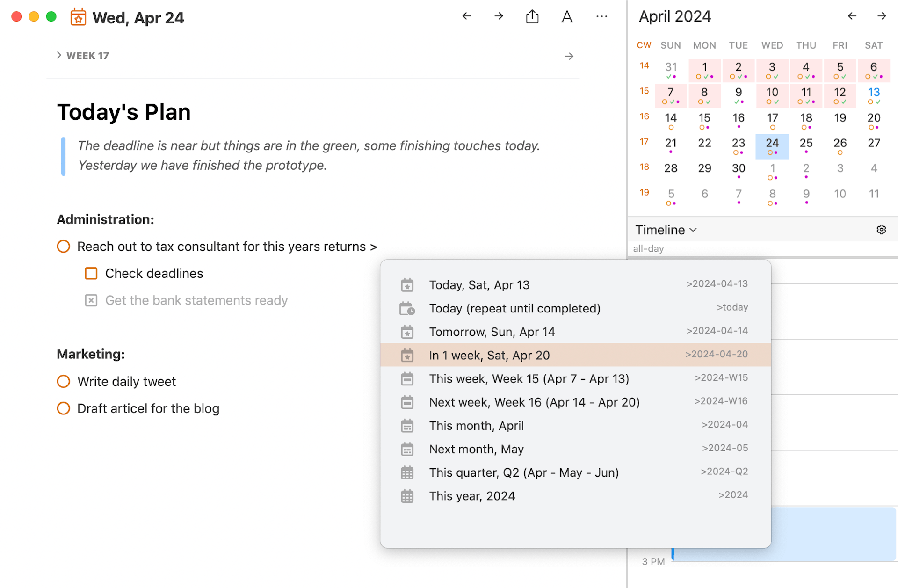Open the Timeline view dropdown

(x=665, y=230)
